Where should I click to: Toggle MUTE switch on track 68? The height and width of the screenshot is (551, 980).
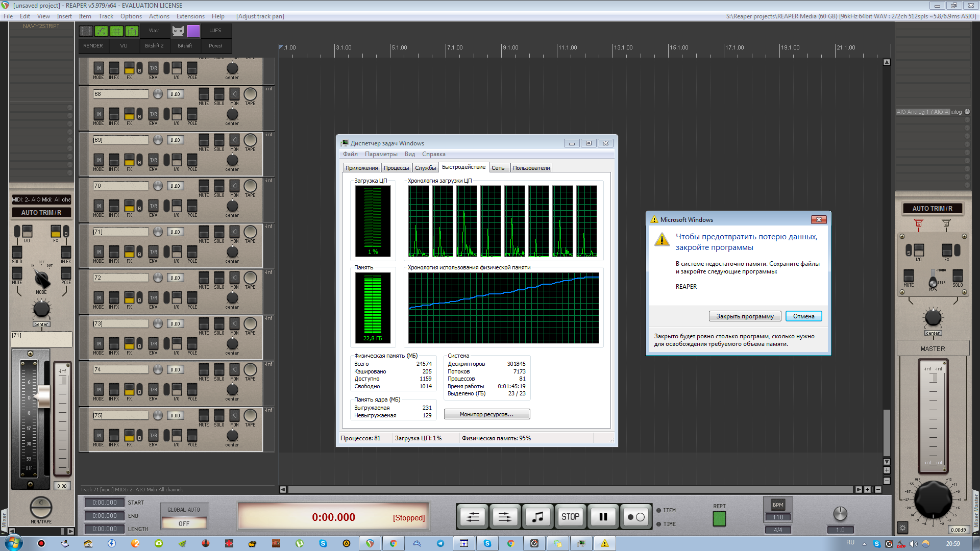[204, 94]
